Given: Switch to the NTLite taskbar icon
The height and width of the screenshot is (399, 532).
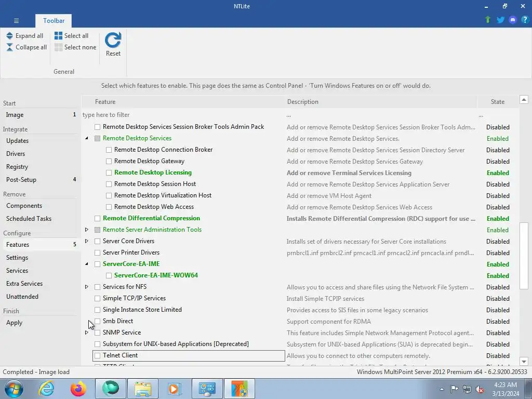Looking at the screenshot, I should (x=240, y=389).
